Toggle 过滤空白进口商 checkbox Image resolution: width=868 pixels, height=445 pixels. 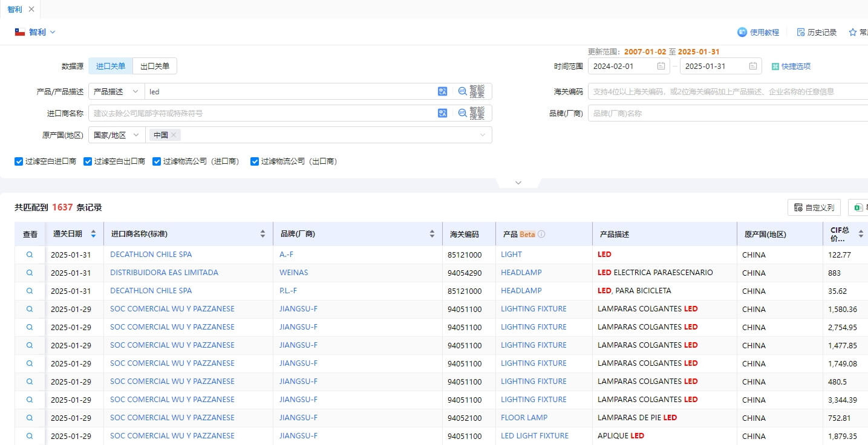click(x=19, y=161)
